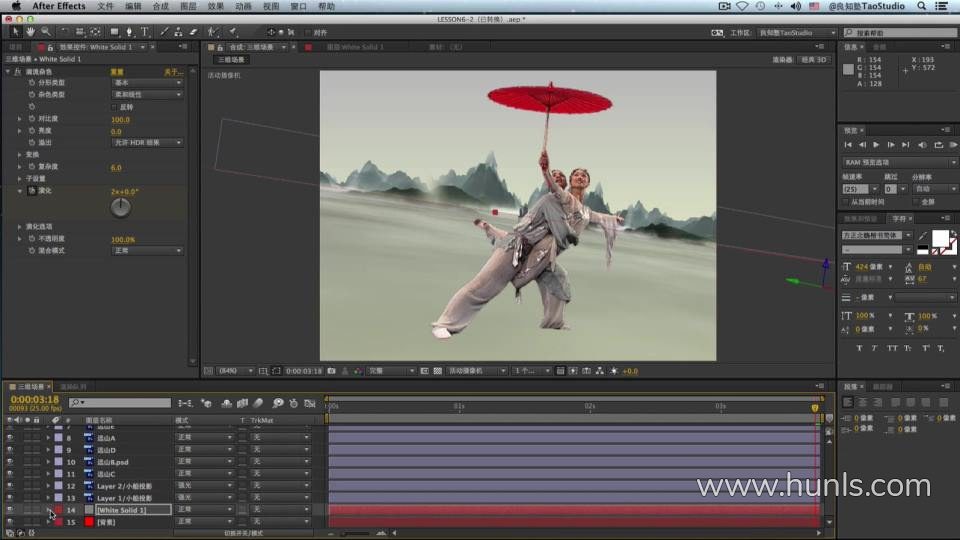
Task: Open viewer resolution dropdown
Action: pyautogui.click(x=391, y=371)
